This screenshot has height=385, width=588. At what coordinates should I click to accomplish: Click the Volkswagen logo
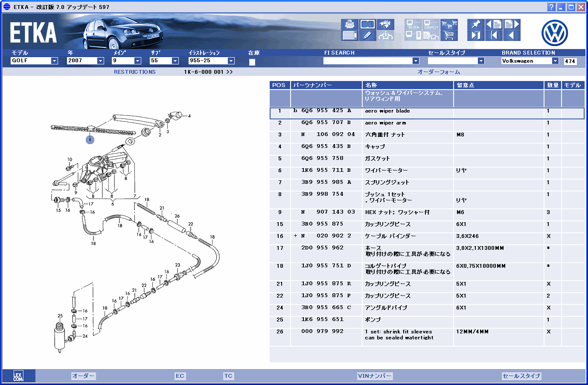tap(554, 33)
